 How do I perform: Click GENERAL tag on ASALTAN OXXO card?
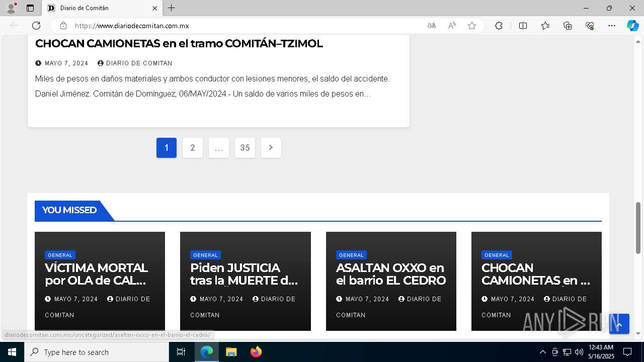pyautogui.click(x=351, y=255)
